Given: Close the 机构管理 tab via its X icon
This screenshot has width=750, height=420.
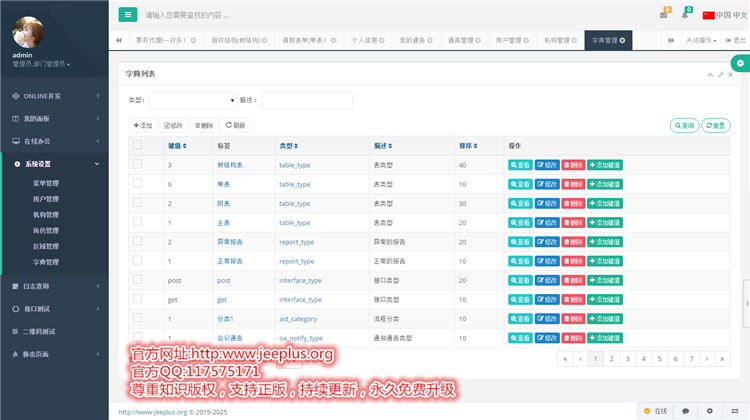Looking at the screenshot, I should click(574, 41).
